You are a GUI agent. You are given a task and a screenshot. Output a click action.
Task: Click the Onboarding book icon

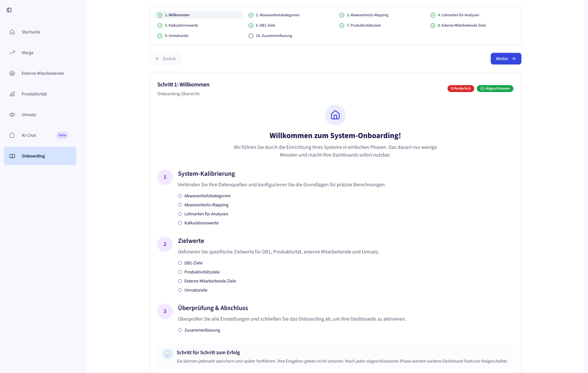coord(12,156)
